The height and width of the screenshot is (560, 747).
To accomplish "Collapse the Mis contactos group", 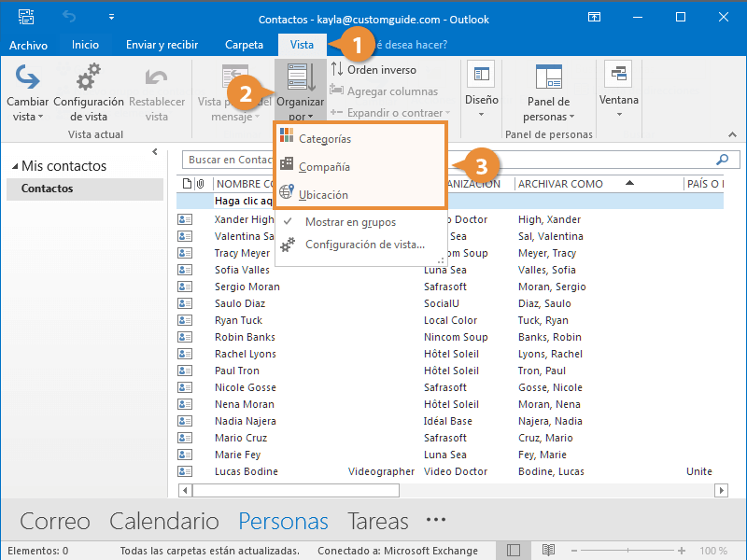I will tap(15, 166).
